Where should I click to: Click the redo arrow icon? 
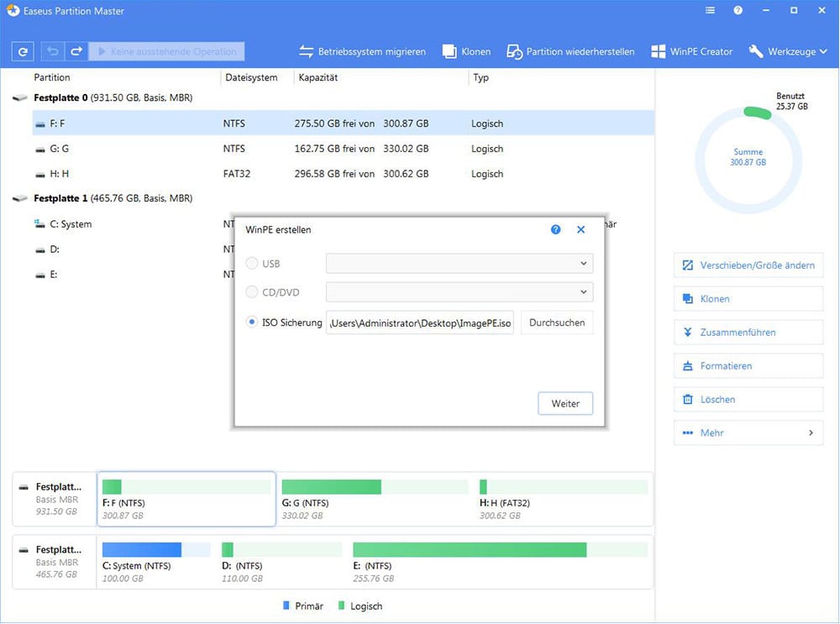click(x=76, y=51)
